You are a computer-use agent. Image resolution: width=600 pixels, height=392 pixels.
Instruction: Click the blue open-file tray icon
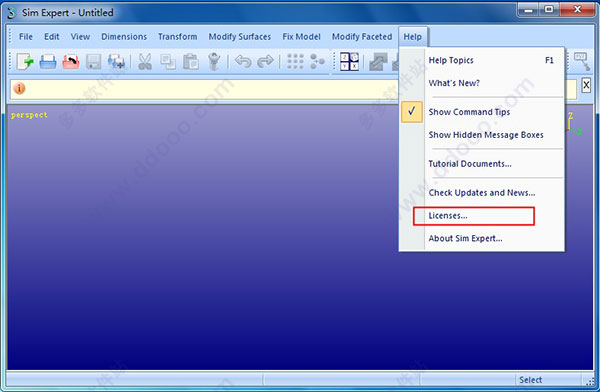pos(48,61)
